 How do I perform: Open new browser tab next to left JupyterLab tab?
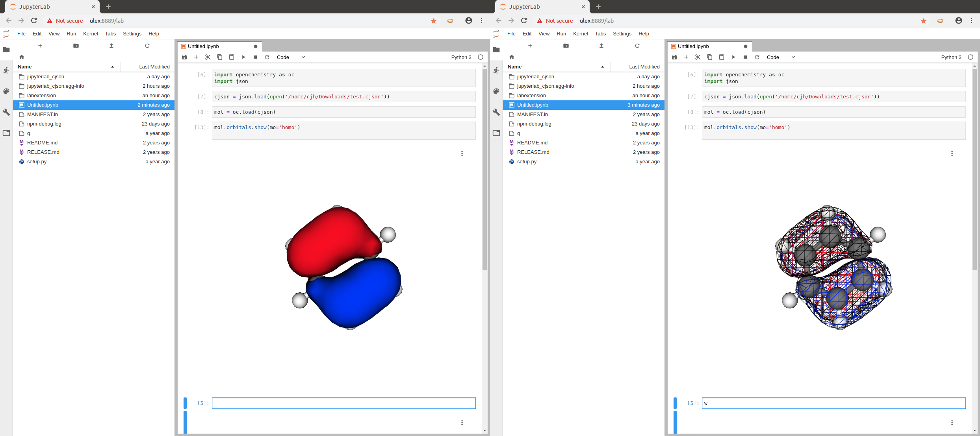(x=108, y=7)
